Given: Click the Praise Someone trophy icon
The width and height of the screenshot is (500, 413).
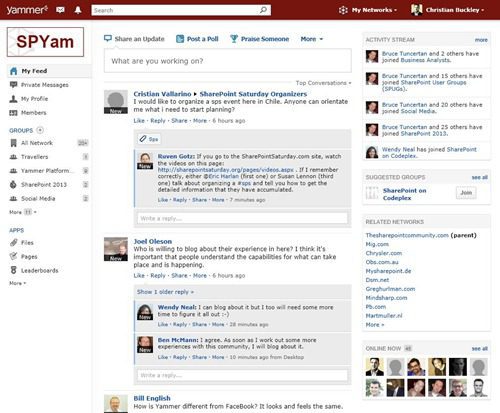Looking at the screenshot, I should (x=234, y=39).
